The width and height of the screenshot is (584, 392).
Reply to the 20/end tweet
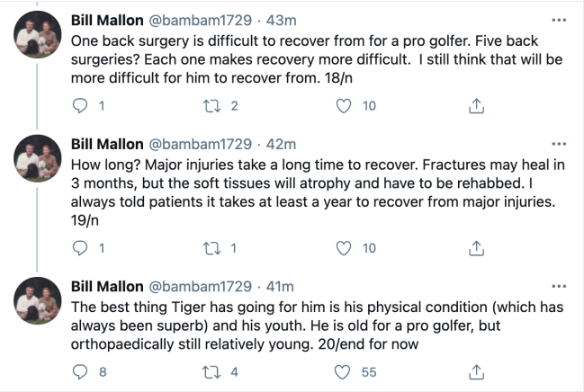tap(80, 372)
